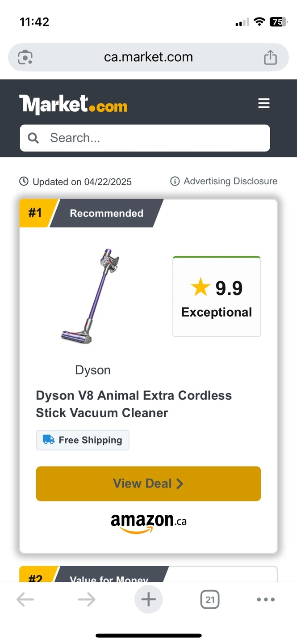Open a new tab with plus button

[148, 599]
